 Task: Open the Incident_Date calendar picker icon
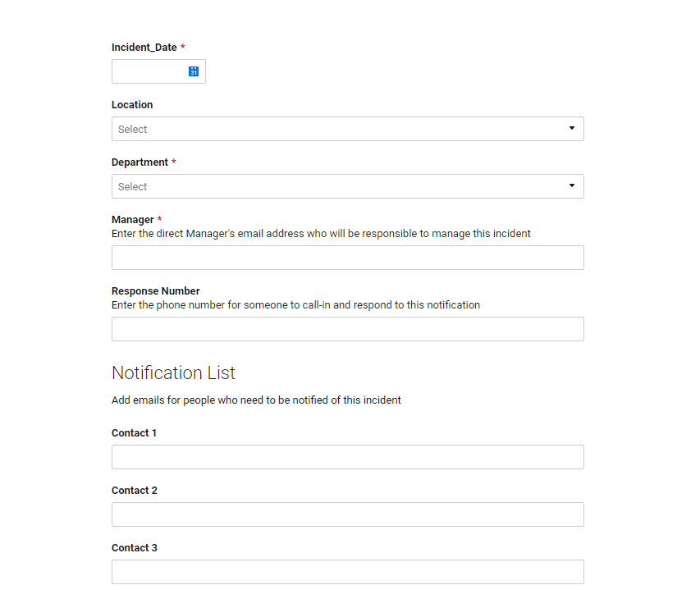click(194, 71)
